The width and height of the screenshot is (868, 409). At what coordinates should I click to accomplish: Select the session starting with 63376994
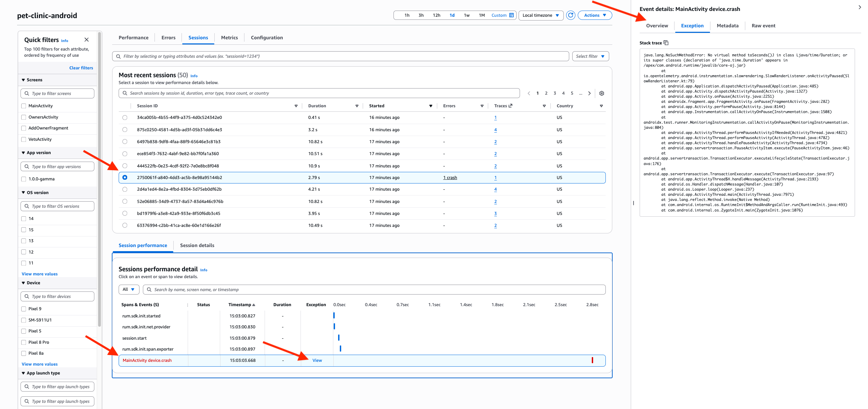(125, 225)
